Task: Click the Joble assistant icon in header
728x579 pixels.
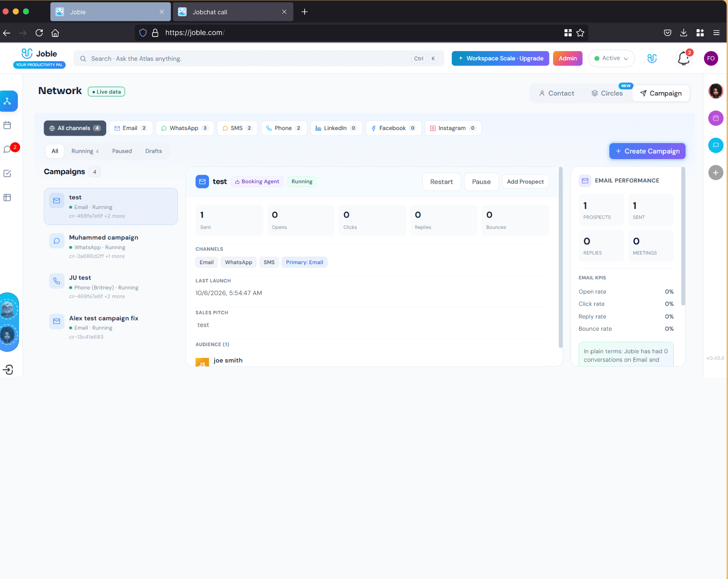Action: pos(652,58)
